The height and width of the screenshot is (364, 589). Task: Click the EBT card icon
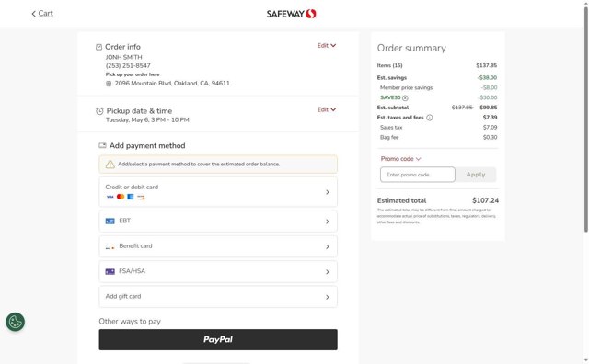coord(110,221)
